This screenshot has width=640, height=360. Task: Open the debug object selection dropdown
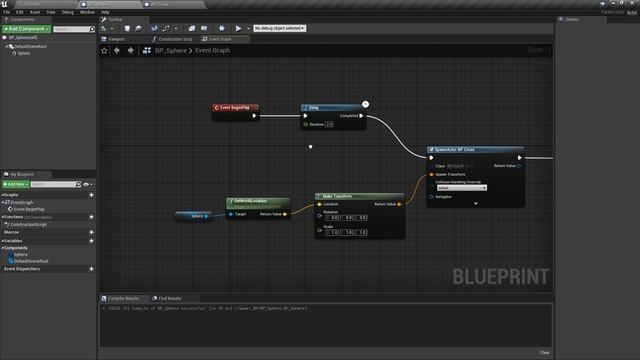(279, 29)
